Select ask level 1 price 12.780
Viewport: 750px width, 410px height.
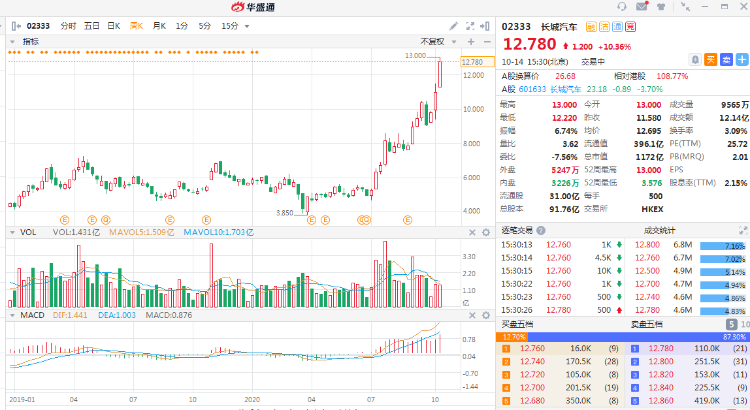661,349
